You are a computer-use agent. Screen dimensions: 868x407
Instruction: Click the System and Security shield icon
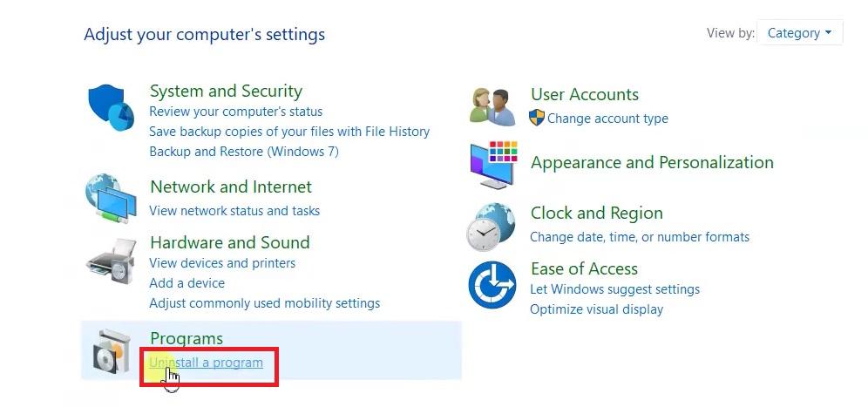112,107
